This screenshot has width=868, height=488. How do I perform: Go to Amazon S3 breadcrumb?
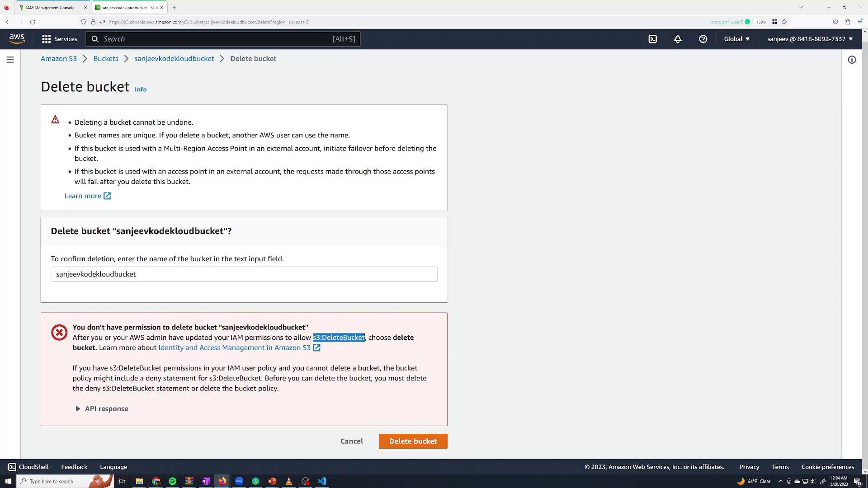(x=59, y=59)
